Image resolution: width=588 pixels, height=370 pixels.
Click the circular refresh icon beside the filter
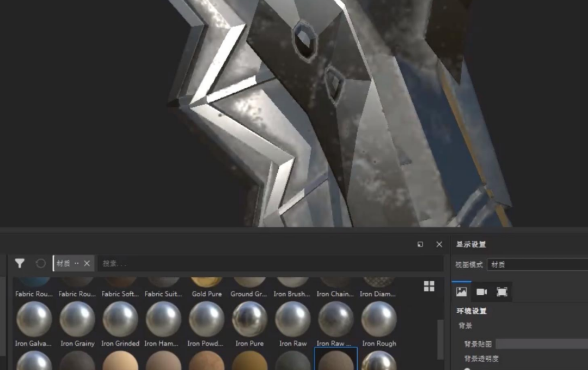click(41, 264)
